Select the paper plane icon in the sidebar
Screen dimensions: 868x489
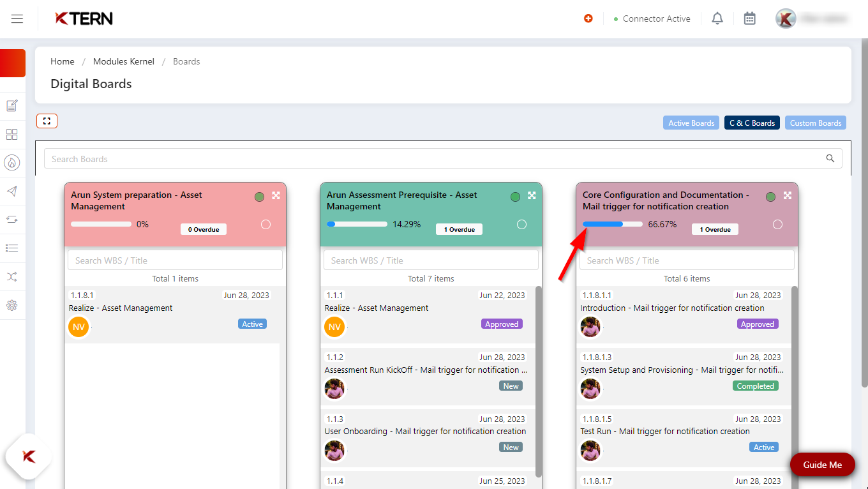tap(12, 191)
